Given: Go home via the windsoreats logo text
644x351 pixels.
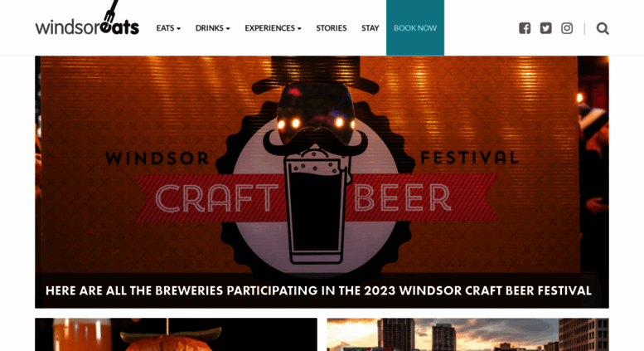Looking at the screenshot, I should pyautogui.click(x=87, y=27).
